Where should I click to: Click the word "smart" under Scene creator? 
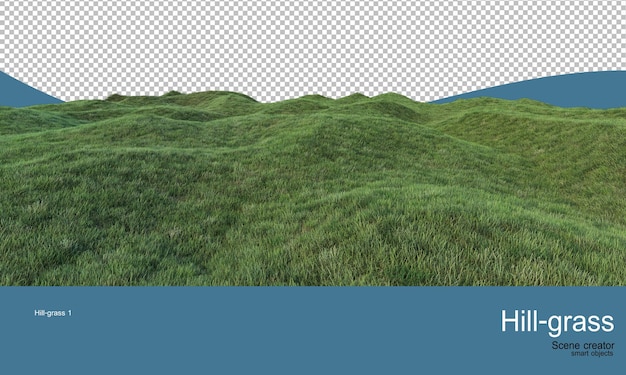click(579, 354)
